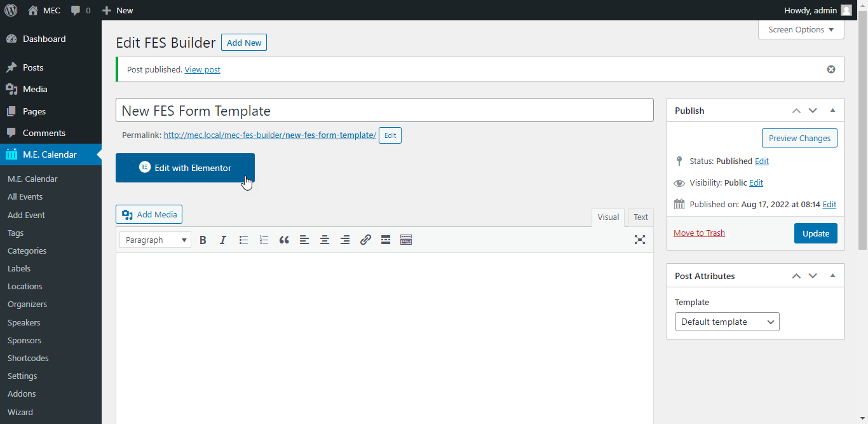
Task: Insert or edit a link
Action: click(365, 240)
